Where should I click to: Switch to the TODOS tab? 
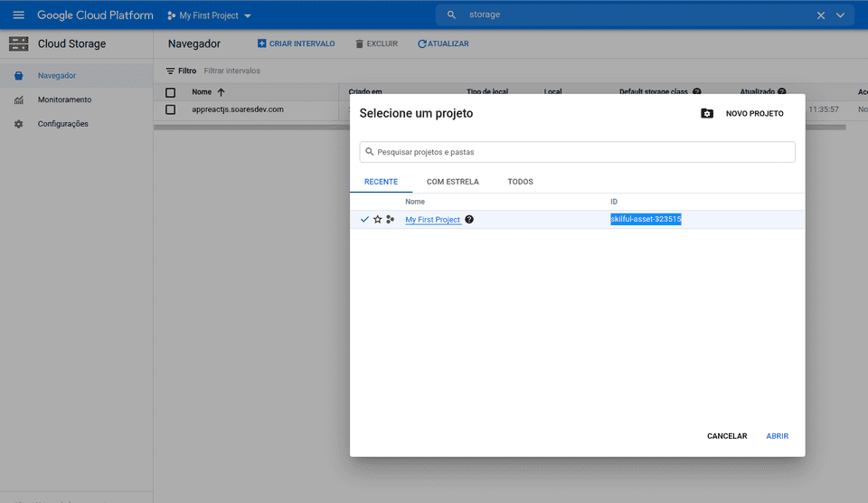520,182
